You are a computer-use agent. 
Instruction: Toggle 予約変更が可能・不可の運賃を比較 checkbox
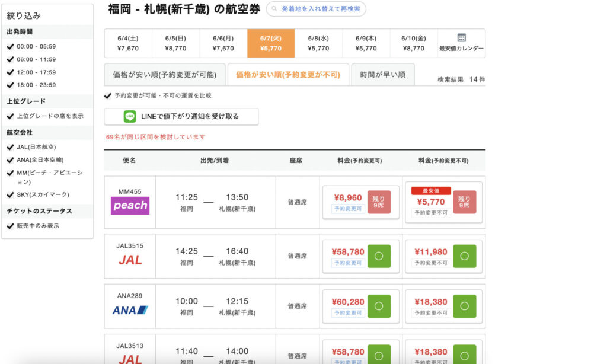click(x=108, y=95)
